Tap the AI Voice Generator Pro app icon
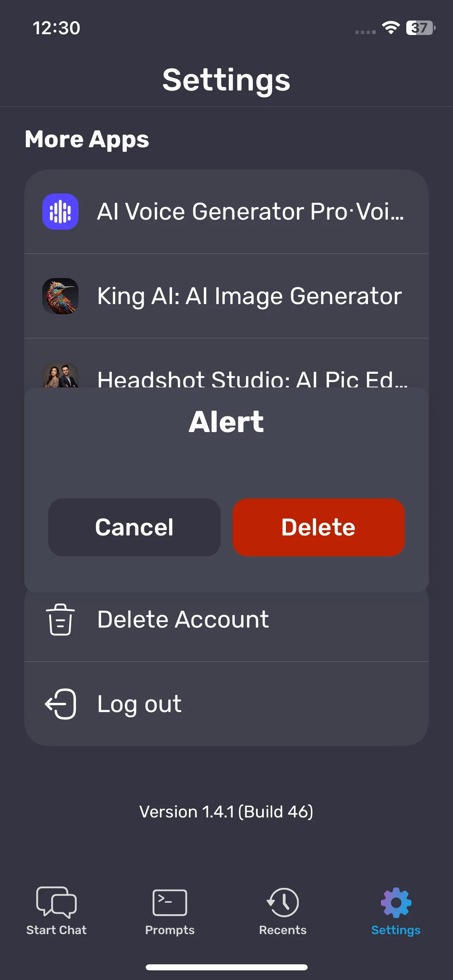 coord(60,212)
